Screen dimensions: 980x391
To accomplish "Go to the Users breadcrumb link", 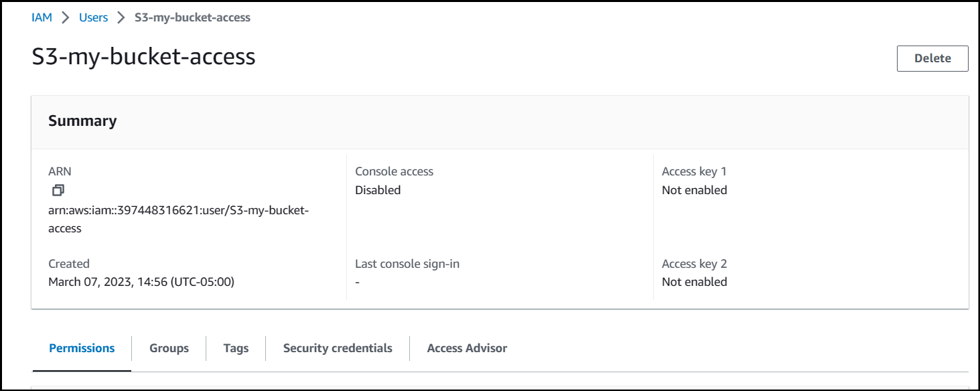I will 94,17.
